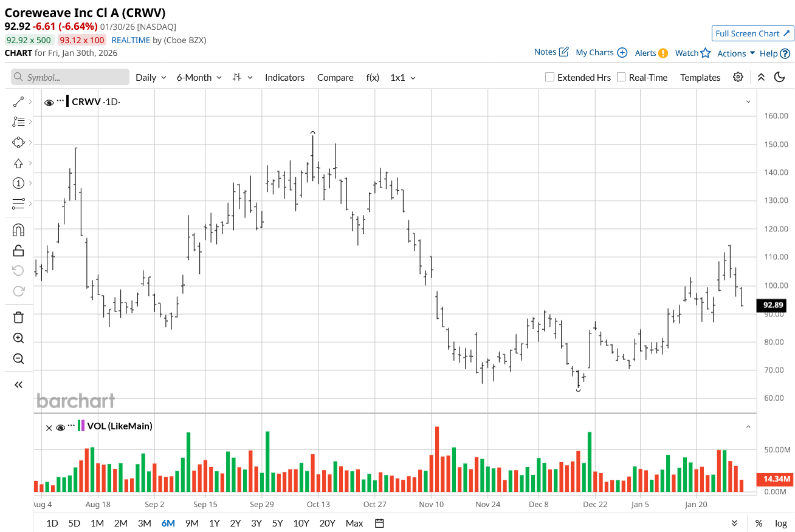795x532 pixels.
Task: Open Alerts for CRWV
Action: [652, 53]
